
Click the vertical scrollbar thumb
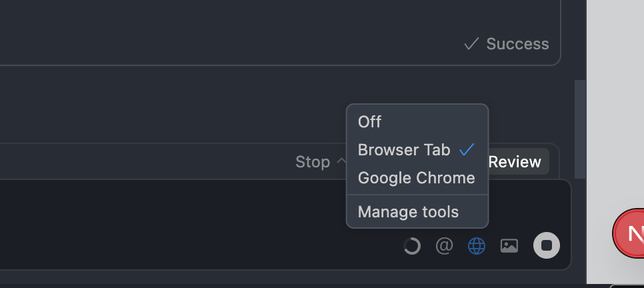[x=579, y=127]
